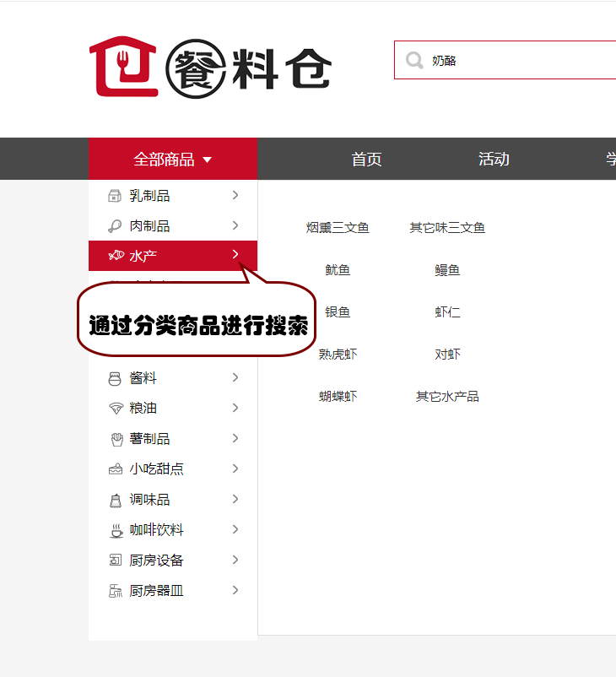The image size is (616, 677).
Task: Expand the 乳制品 submenu arrow
Action: coord(235,195)
